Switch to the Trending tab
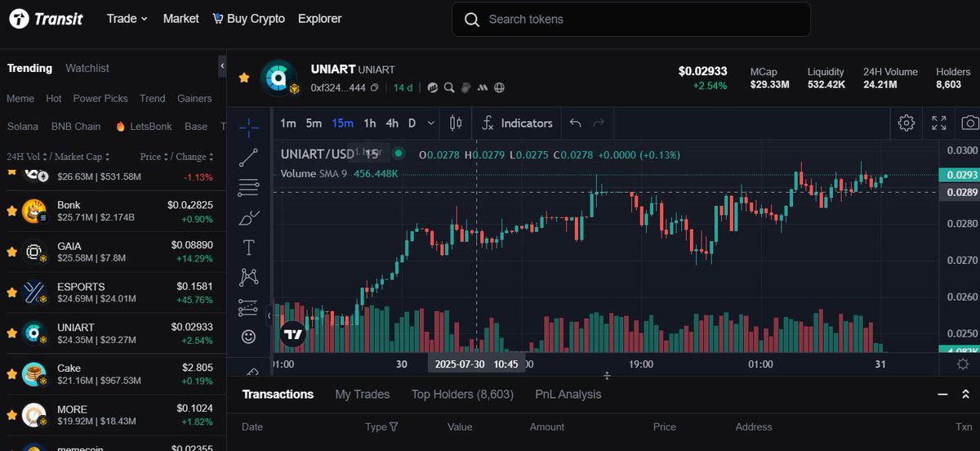 (x=29, y=69)
